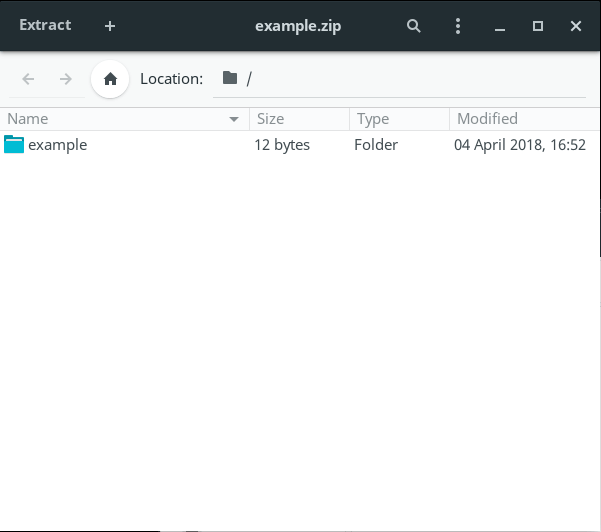601x532 pixels.
Task: Sort by the Modified column header
Action: [520, 119]
